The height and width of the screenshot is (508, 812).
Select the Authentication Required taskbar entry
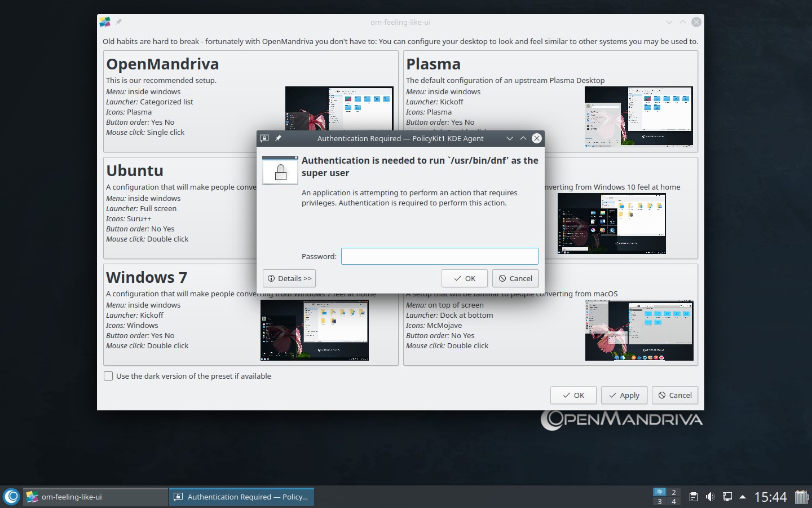(241, 497)
